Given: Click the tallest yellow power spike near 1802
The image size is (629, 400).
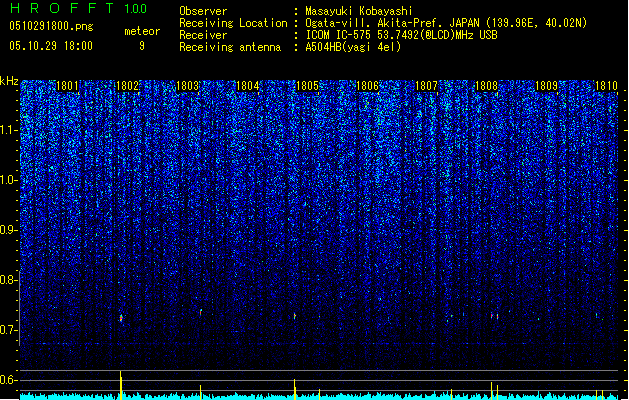Looking at the screenshot, I should click(x=121, y=385).
